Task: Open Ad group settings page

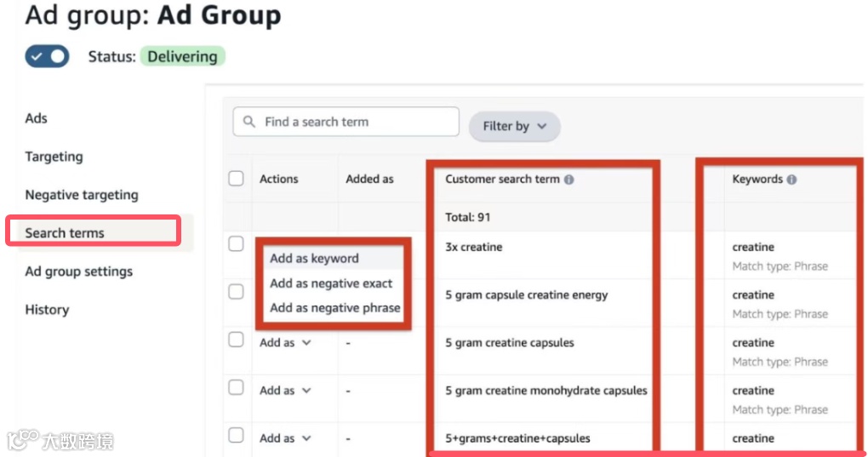Action: tap(79, 271)
